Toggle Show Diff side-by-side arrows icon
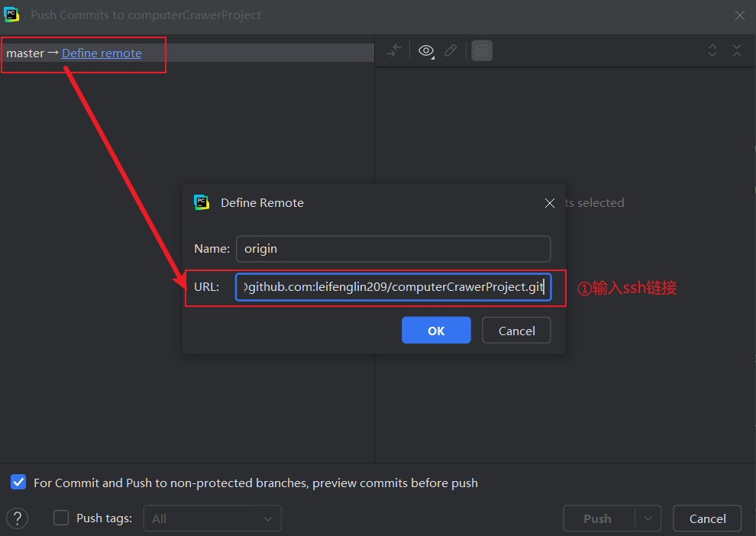The height and width of the screenshot is (536, 756). (394, 50)
